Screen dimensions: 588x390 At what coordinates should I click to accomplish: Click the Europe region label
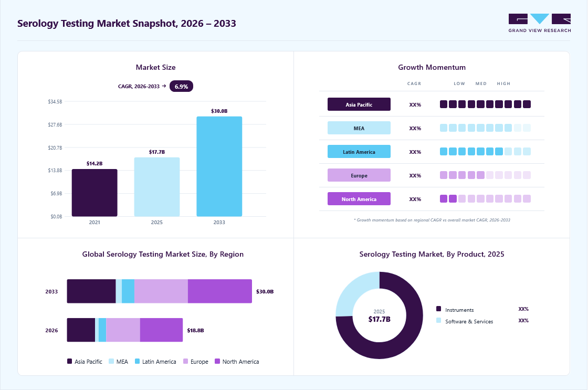point(359,175)
